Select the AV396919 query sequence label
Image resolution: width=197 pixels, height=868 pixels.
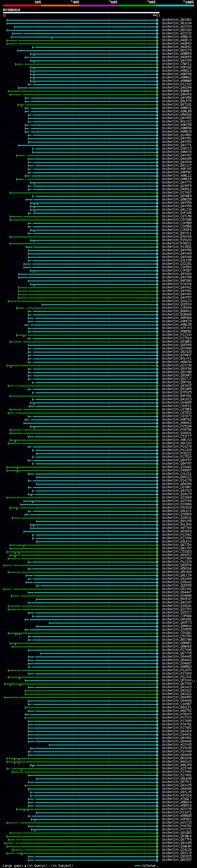point(11,10)
